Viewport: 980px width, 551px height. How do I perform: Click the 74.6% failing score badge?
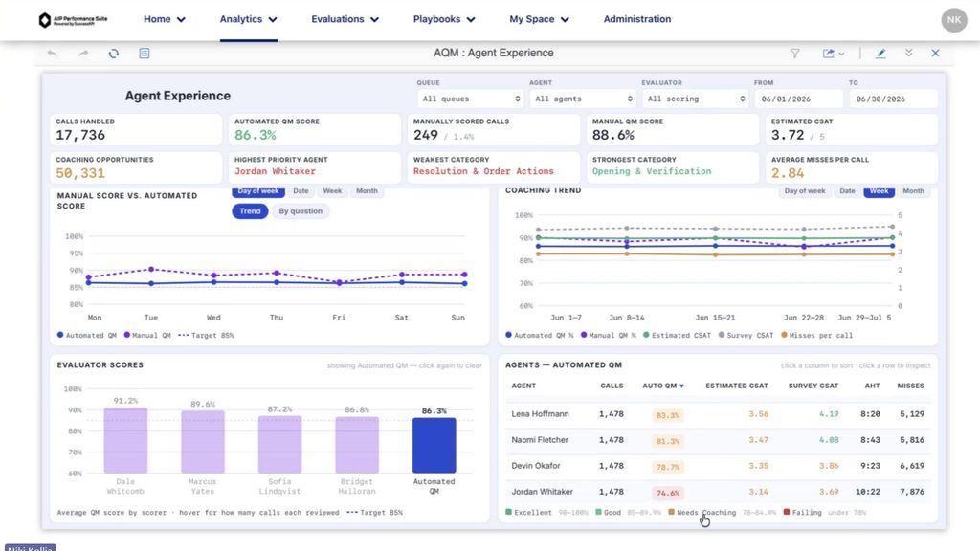coord(667,493)
